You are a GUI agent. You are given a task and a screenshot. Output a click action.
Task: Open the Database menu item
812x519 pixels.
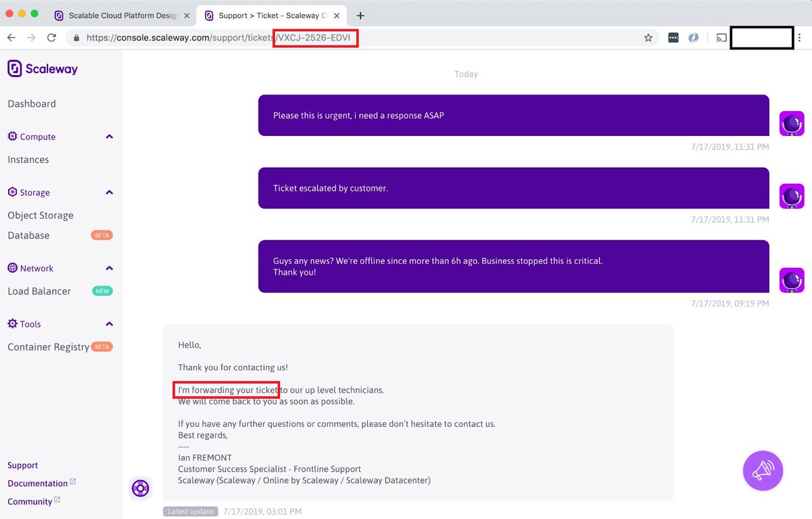pos(28,235)
